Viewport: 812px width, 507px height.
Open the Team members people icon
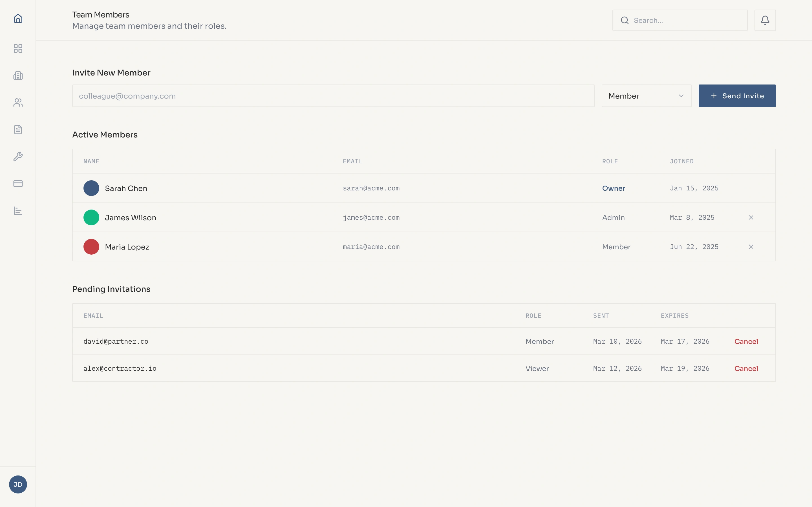click(x=18, y=103)
